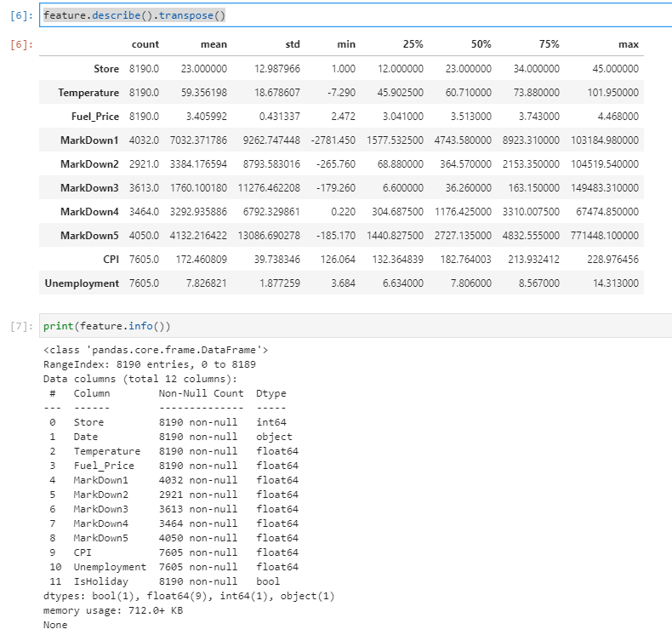Click 'memory usage: 712.0+ KB' line

113,610
